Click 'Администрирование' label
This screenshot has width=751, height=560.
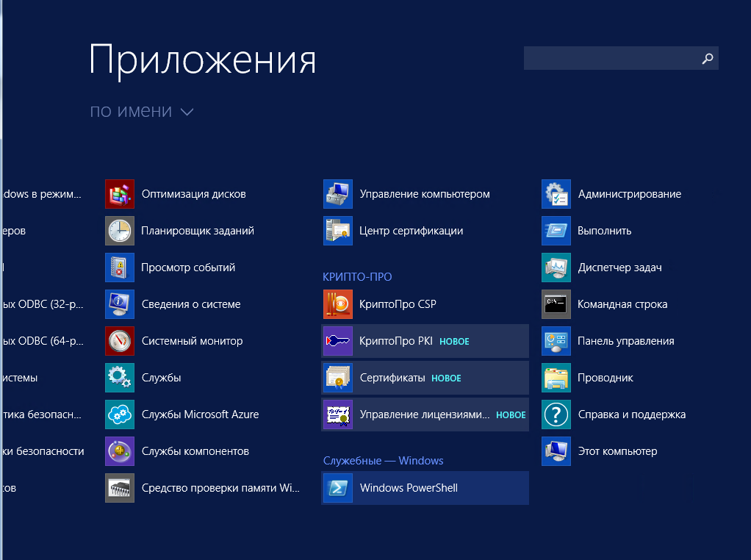(x=629, y=194)
